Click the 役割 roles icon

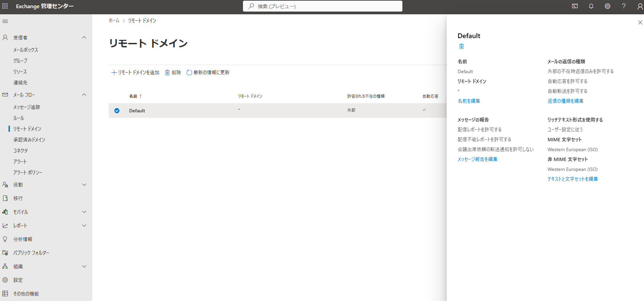[x=5, y=185]
